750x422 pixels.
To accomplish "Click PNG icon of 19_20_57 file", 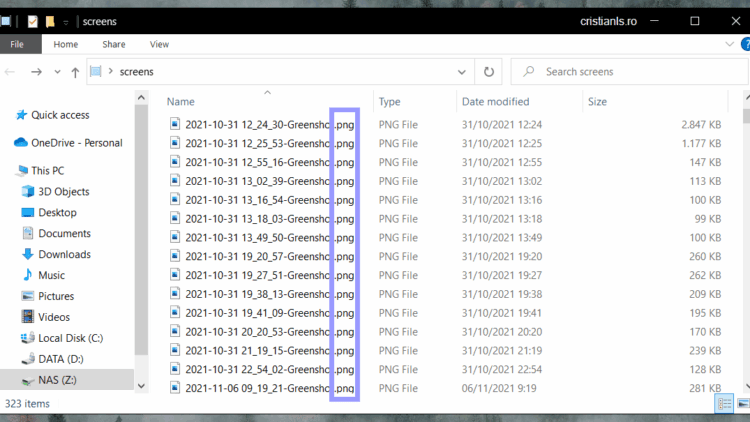I will [x=175, y=256].
